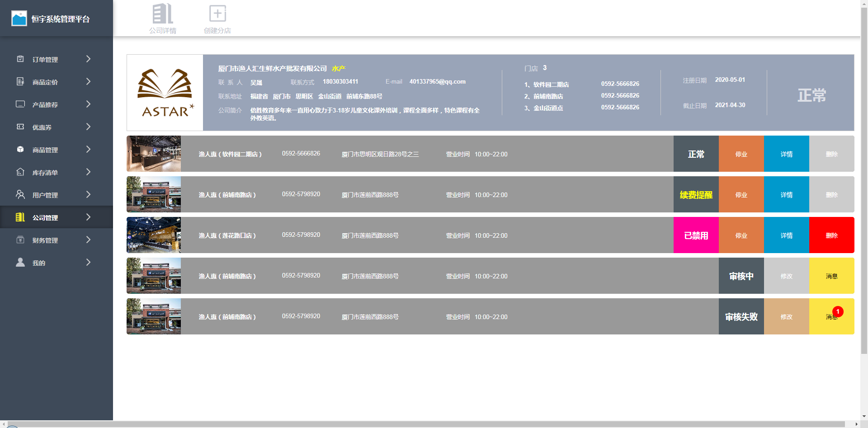This screenshot has width=868, height=428.
Task: Expand the 我的 chevron arrow
Action: coord(88,262)
